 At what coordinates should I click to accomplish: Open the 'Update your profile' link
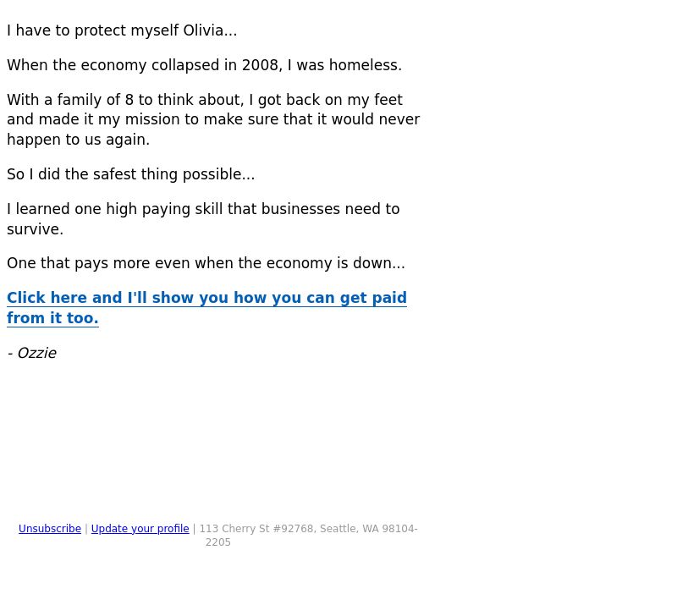(x=140, y=529)
